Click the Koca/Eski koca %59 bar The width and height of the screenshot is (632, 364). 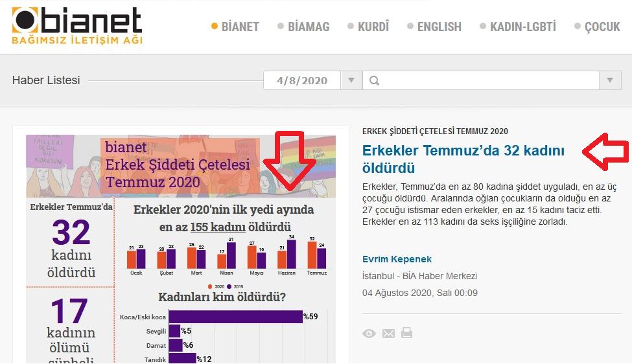[x=236, y=317]
